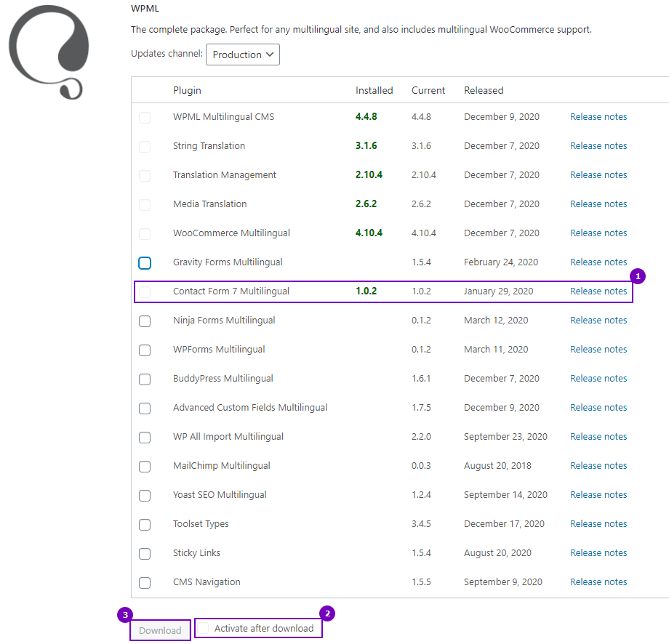Tick the Gravity Forms Multilingual checkbox

click(x=145, y=262)
